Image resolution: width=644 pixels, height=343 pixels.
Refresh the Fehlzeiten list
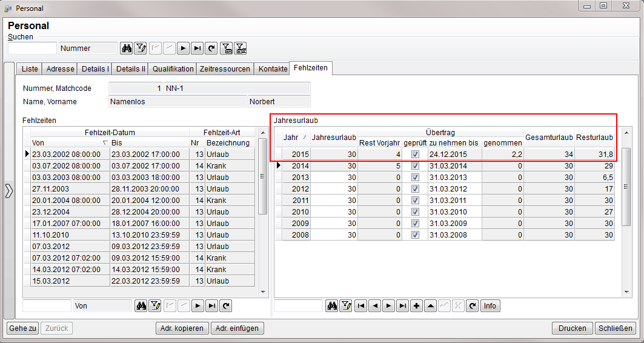pyautogui.click(x=225, y=306)
